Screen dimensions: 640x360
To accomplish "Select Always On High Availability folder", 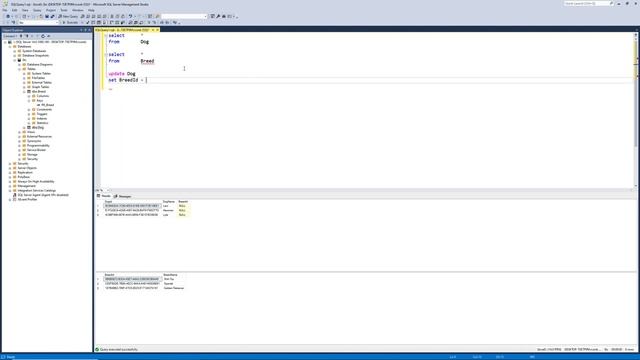I will pos(36,181).
